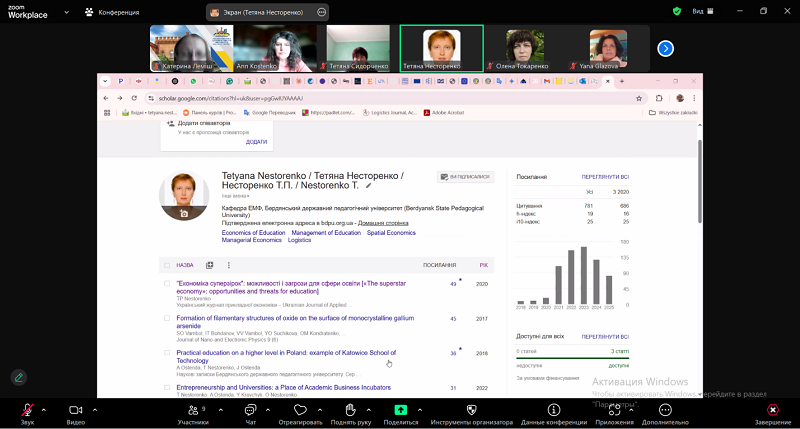Image resolution: width=800 pixels, height=429 pixels.
Task: Unmute audio with the Звук microphone icon
Action: [x=27, y=410]
